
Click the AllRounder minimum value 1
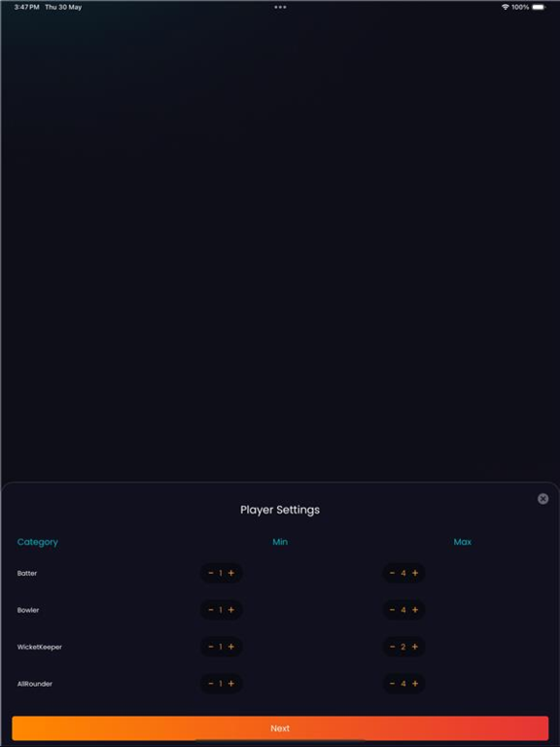click(x=221, y=684)
